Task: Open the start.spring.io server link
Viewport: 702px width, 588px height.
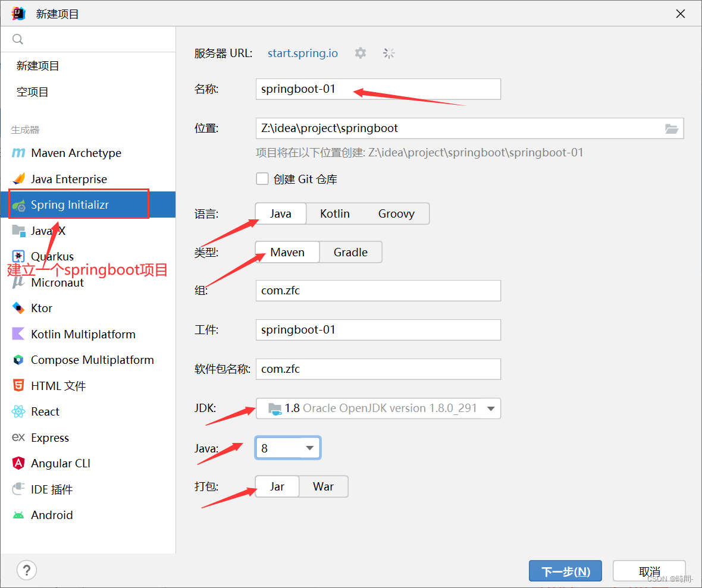Action: click(x=303, y=54)
